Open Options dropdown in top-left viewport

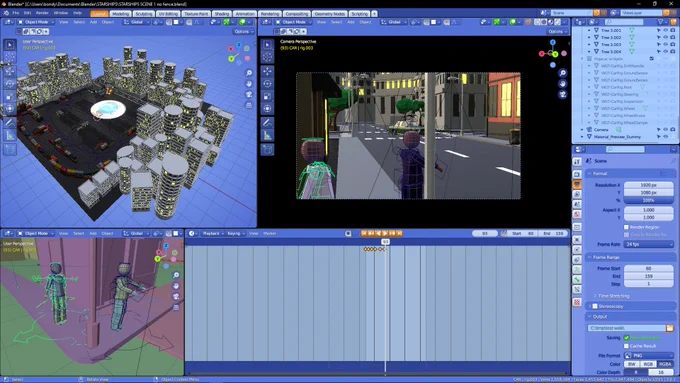[243, 31]
